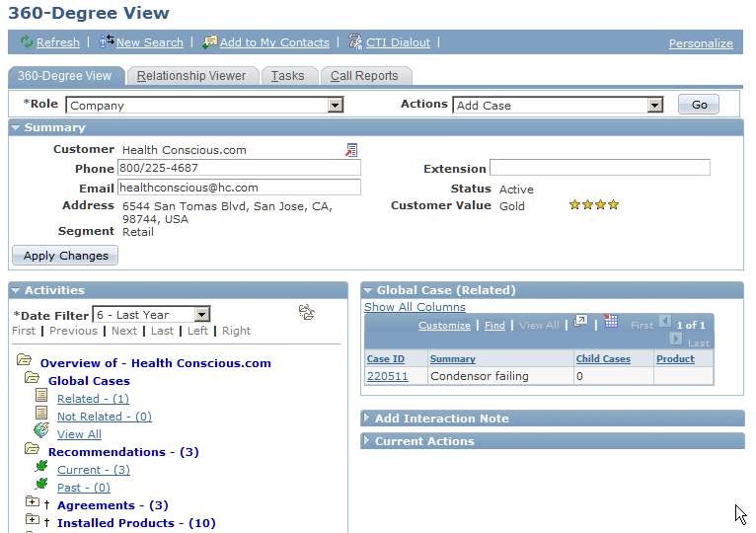The image size is (756, 533).
Task: Switch to the Call Reports tab
Action: point(364,76)
